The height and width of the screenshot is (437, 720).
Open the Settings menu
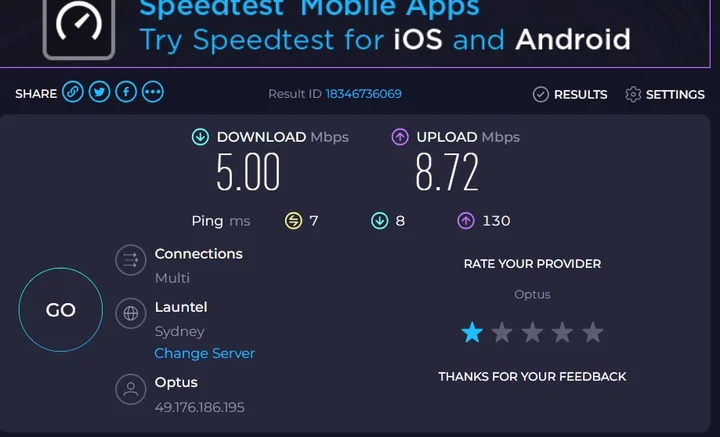pyautogui.click(x=665, y=94)
